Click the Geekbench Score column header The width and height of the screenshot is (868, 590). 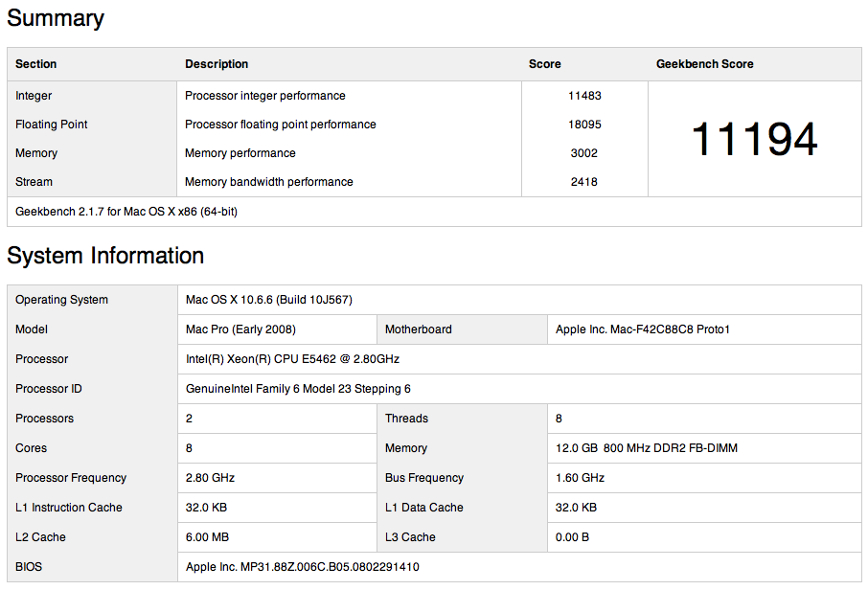(705, 64)
